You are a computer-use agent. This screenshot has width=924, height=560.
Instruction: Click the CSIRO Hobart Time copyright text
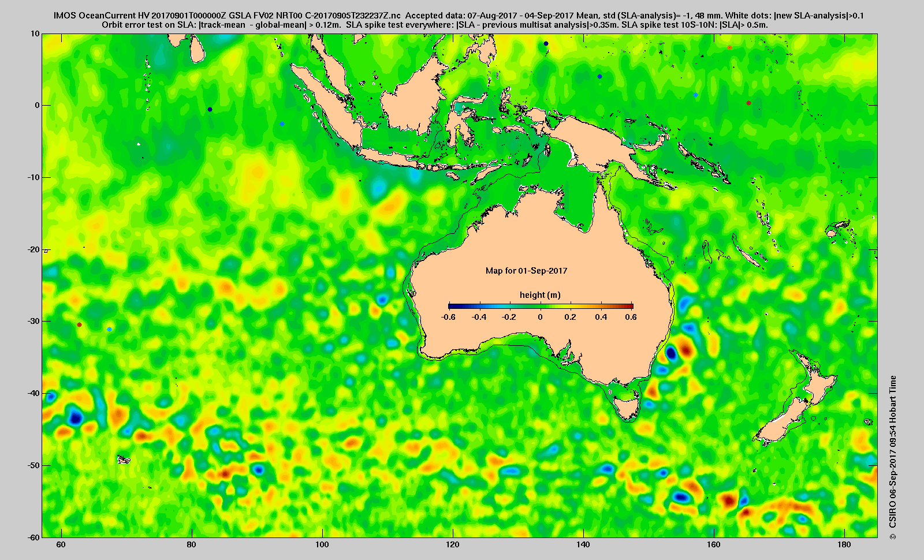point(893,456)
